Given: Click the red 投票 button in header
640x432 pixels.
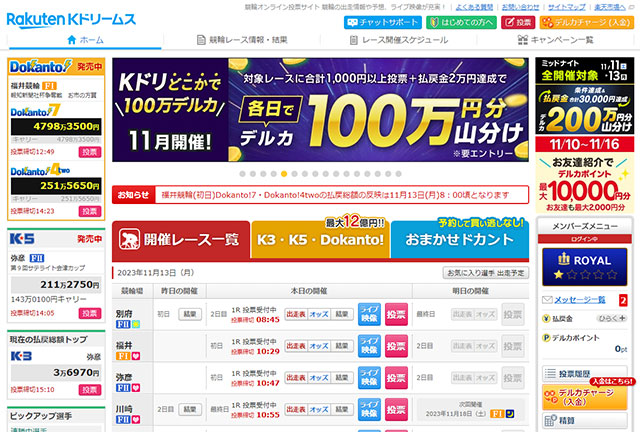Looking at the screenshot, I should point(518,22).
